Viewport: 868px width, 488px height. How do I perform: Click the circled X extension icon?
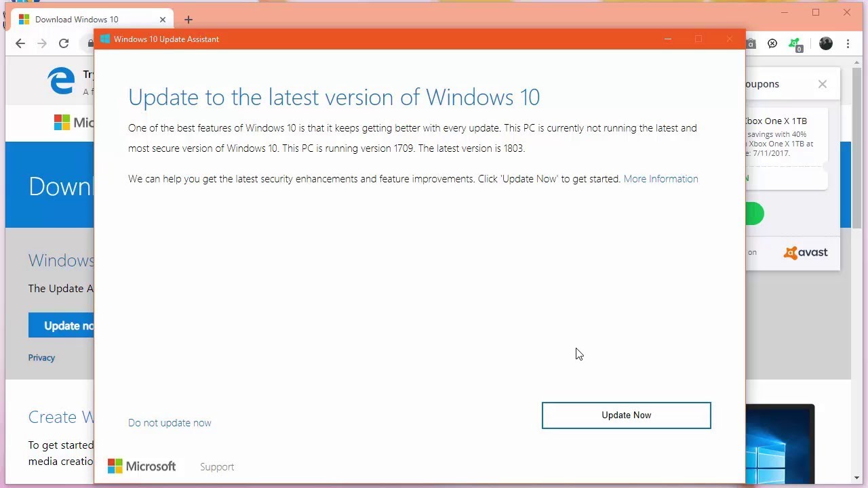pos(772,43)
